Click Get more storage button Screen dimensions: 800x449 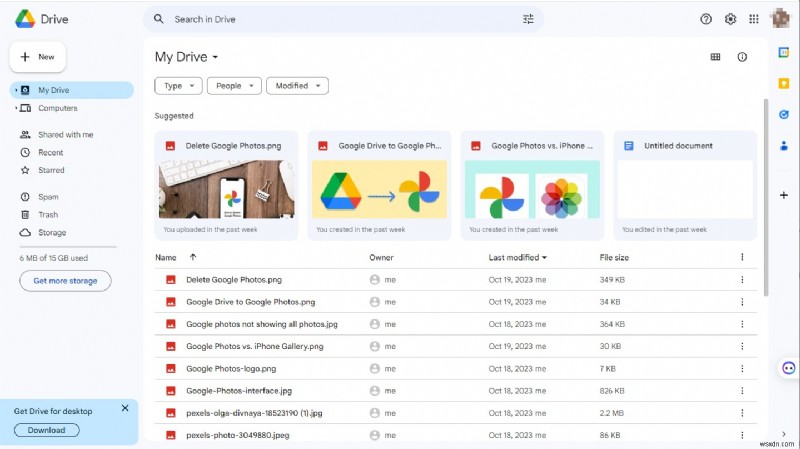point(65,281)
